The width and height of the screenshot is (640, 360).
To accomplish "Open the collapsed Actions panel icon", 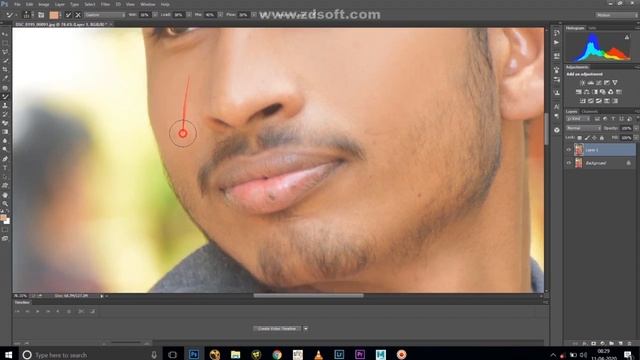I will 557,42.
